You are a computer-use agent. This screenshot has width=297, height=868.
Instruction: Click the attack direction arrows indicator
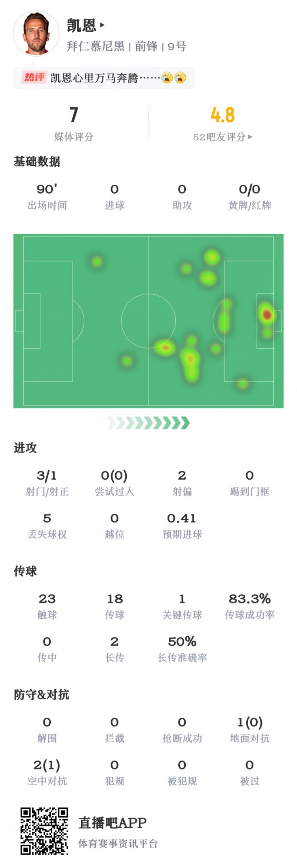point(148,423)
